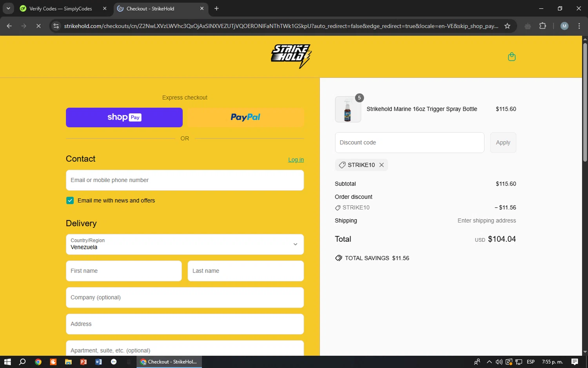588x368 pixels.
Task: Open the cart bag icon
Action: point(512,57)
